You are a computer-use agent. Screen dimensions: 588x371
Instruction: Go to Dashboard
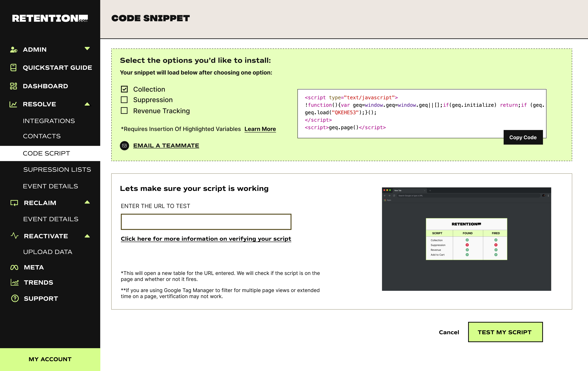(45, 86)
